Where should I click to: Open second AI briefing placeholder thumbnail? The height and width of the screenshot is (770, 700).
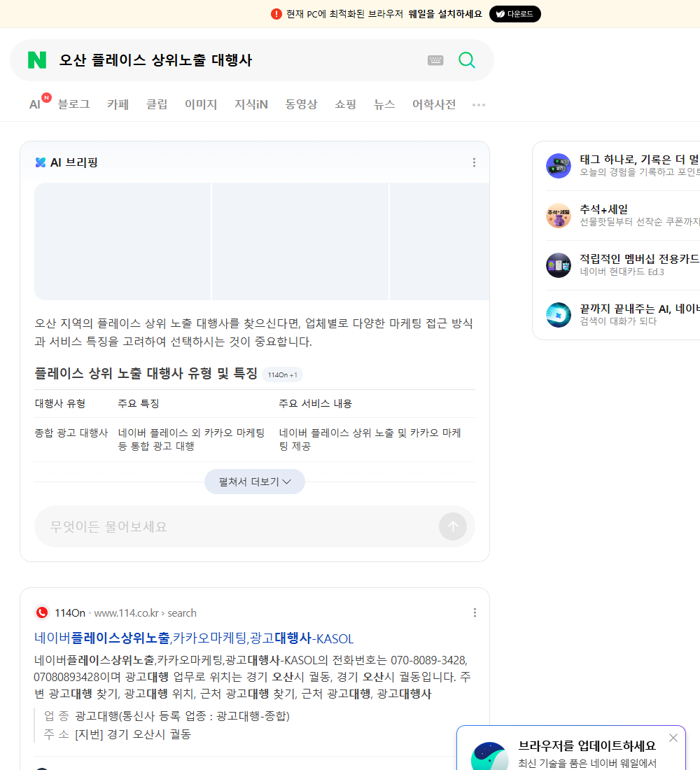click(300, 241)
